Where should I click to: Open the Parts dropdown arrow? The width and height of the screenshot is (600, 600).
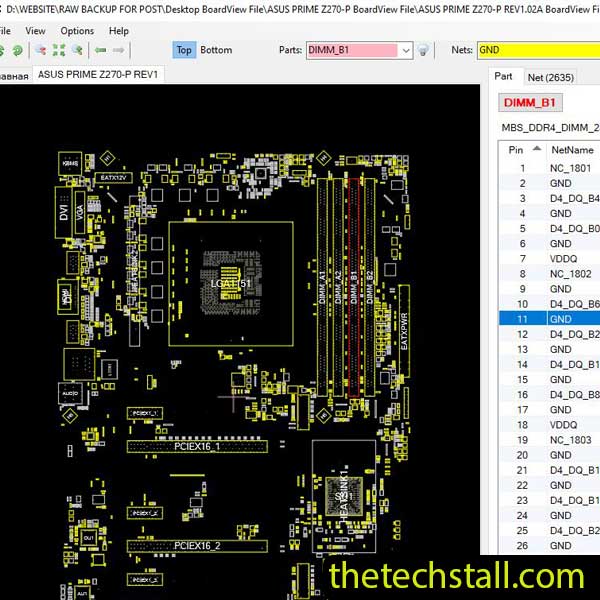coord(406,50)
